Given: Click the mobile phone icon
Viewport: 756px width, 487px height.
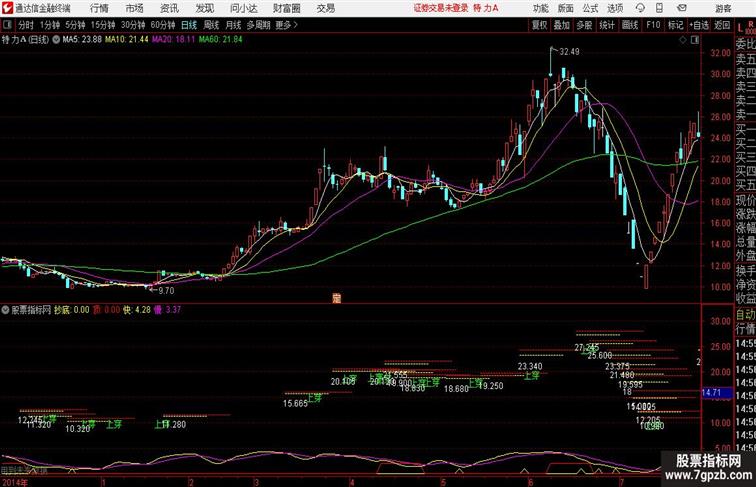Looking at the screenshot, I should tap(659, 8).
